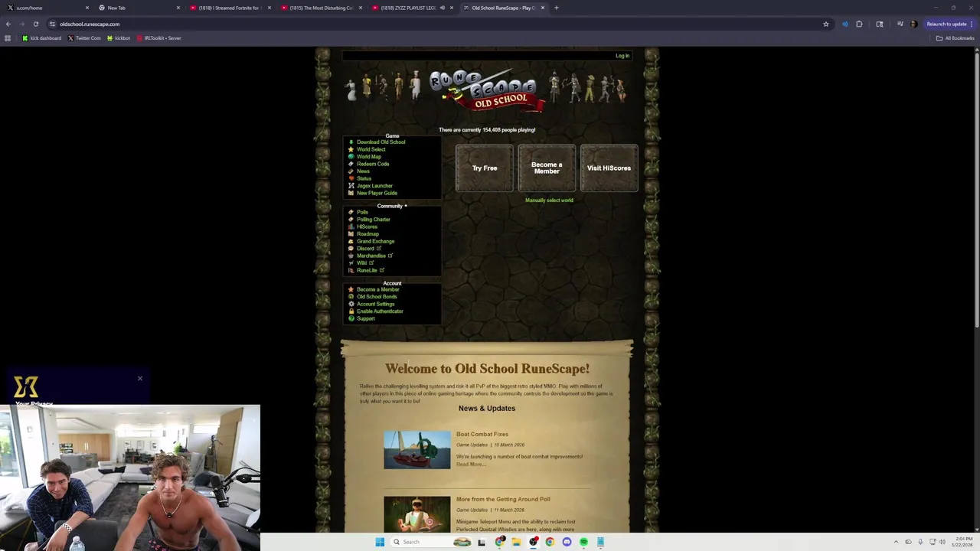Open the Chrome profile avatar

point(913,24)
